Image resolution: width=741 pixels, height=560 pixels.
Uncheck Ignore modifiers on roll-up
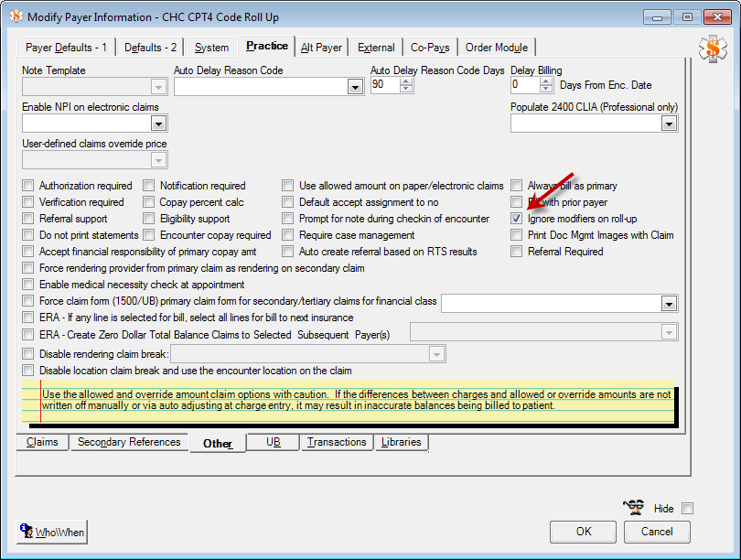517,219
